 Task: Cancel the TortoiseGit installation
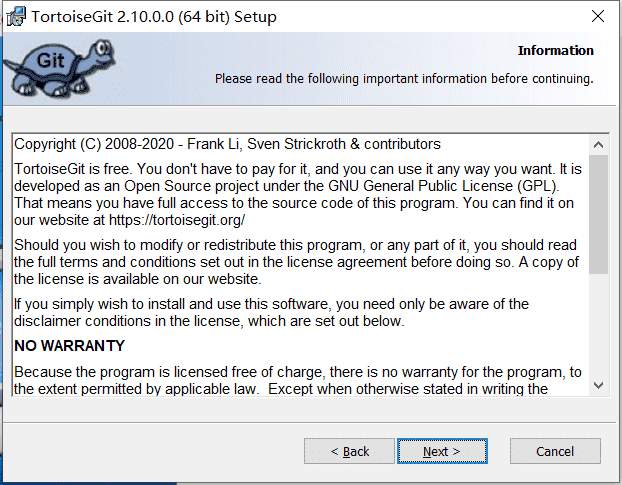tap(555, 451)
